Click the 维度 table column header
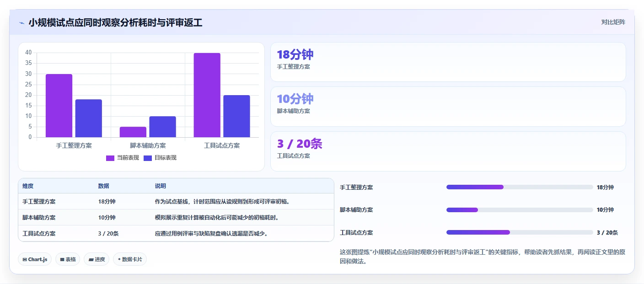 click(28, 186)
